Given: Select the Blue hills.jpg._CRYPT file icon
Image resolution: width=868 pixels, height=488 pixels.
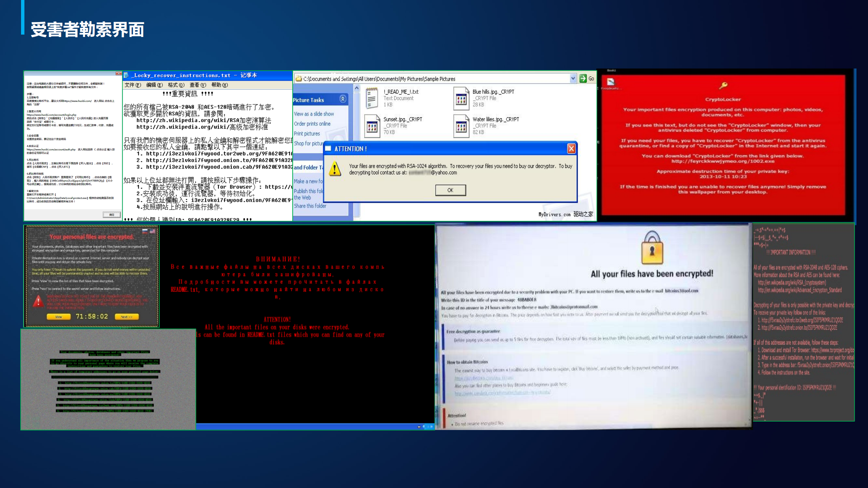Looking at the screenshot, I should [461, 98].
